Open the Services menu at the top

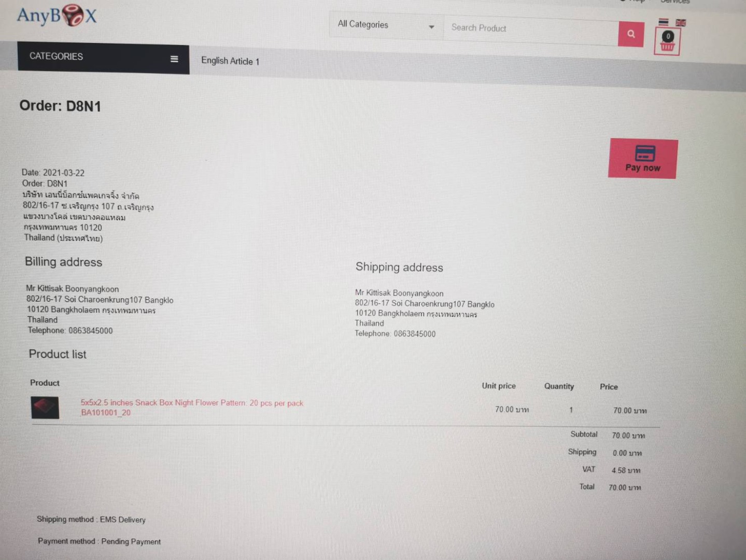(x=675, y=2)
